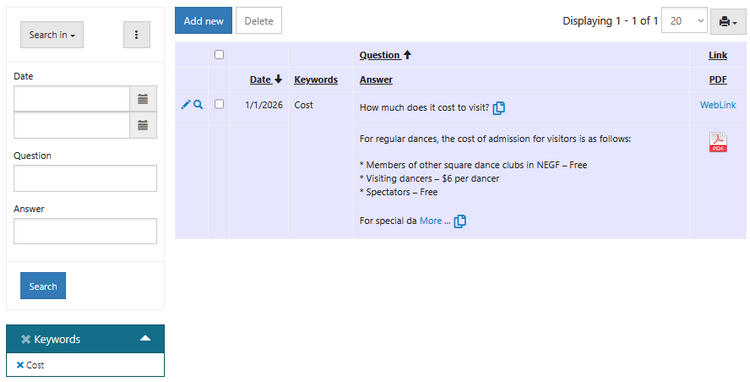Remove the Cost keyword filter
Image resolution: width=750 pixels, height=382 pixels.
pyautogui.click(x=20, y=365)
